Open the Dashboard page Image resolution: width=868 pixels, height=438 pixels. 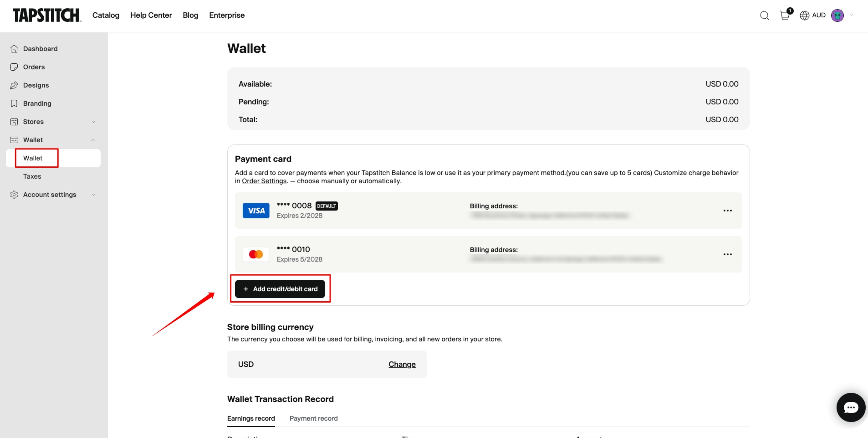(40, 49)
